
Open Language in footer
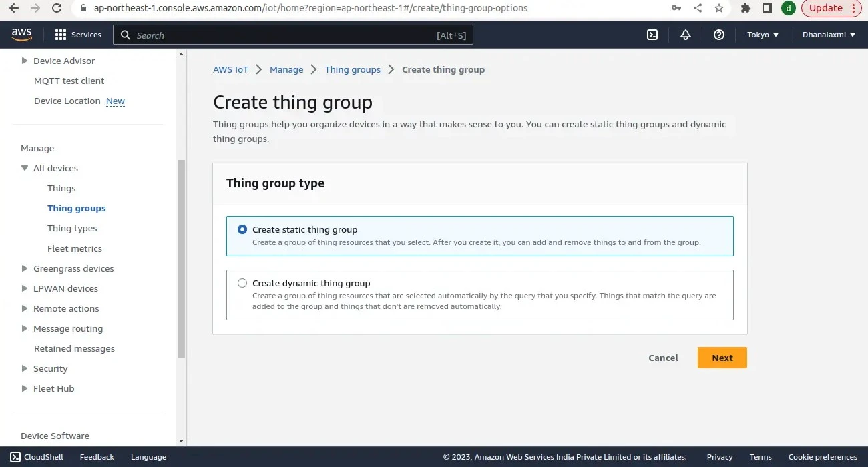tap(148, 457)
